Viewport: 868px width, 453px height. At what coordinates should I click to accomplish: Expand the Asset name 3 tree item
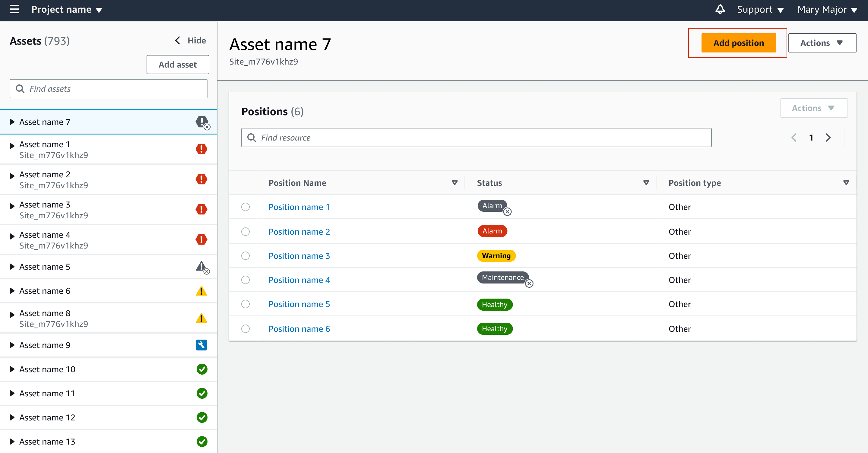pos(12,206)
